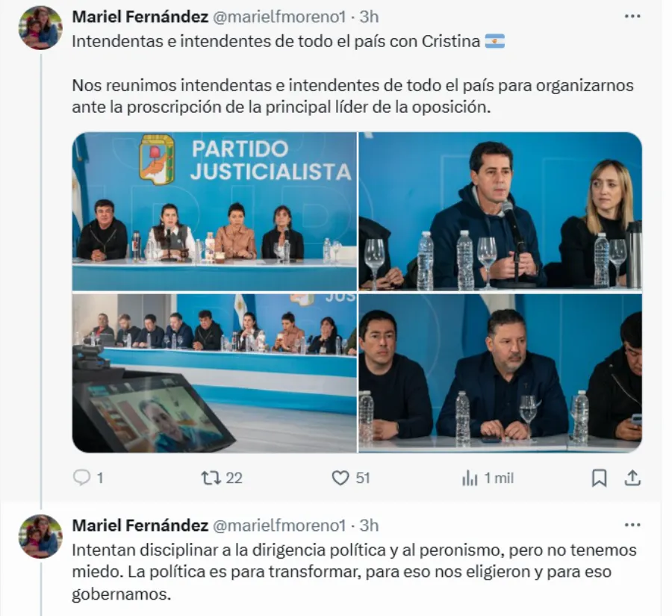Open the photo with the video call tablet

tap(214, 373)
